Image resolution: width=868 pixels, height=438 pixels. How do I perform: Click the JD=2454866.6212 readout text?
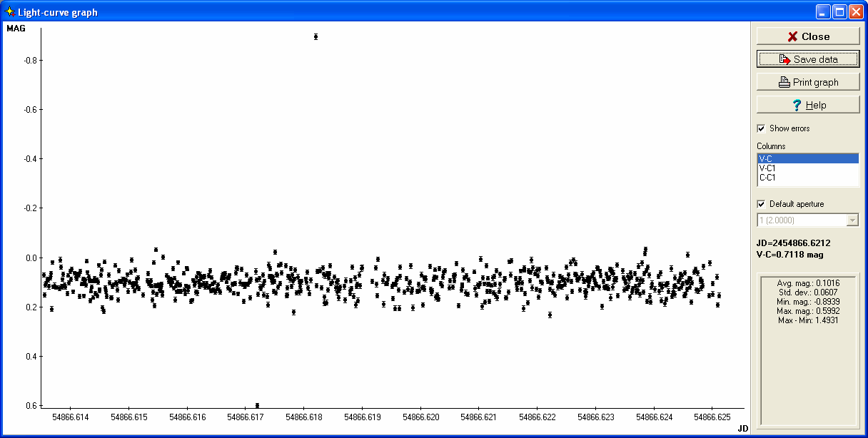pos(794,243)
